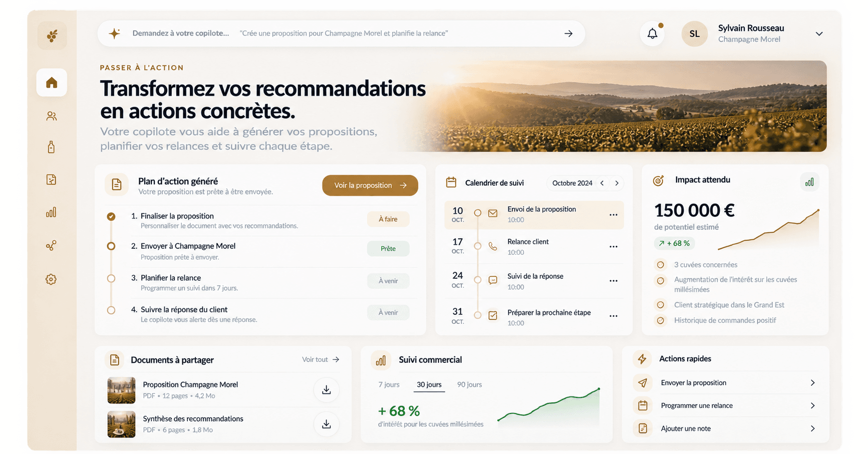Open more options for Préparer la prochaine étape
This screenshot has width=868, height=454.
614,316
